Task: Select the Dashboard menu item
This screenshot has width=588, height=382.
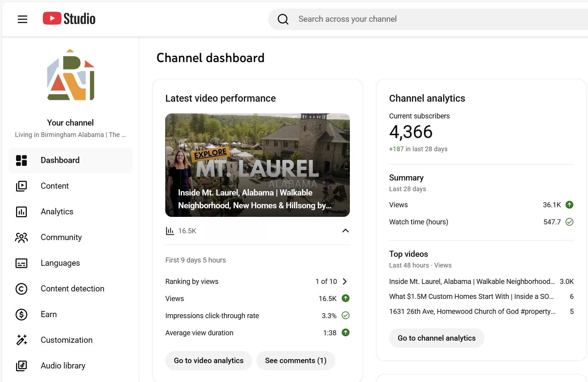Action: coord(70,160)
